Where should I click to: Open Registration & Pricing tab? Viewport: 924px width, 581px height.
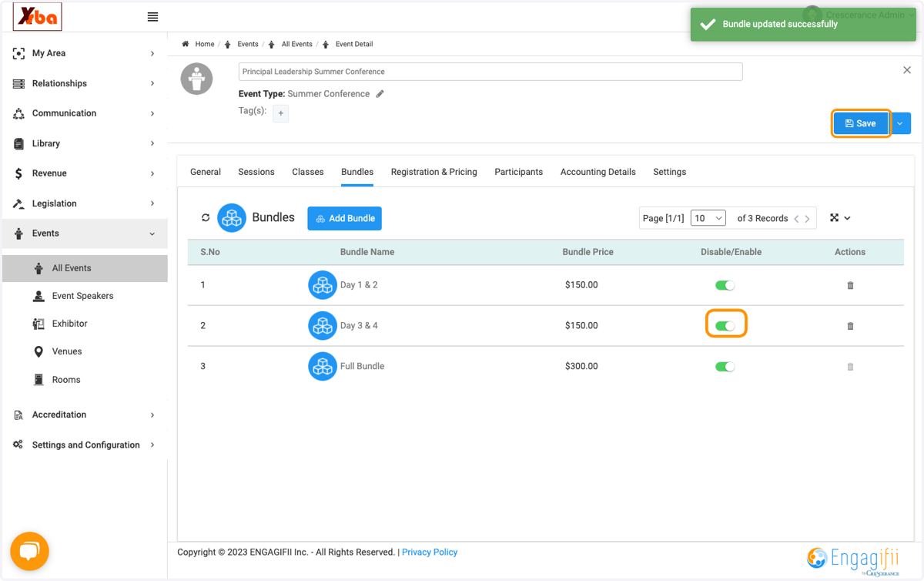(434, 172)
